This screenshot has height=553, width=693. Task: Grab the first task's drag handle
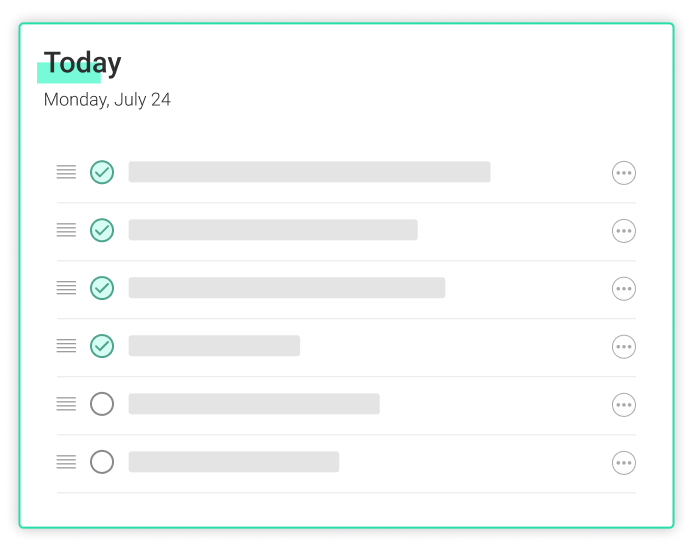tap(66, 172)
